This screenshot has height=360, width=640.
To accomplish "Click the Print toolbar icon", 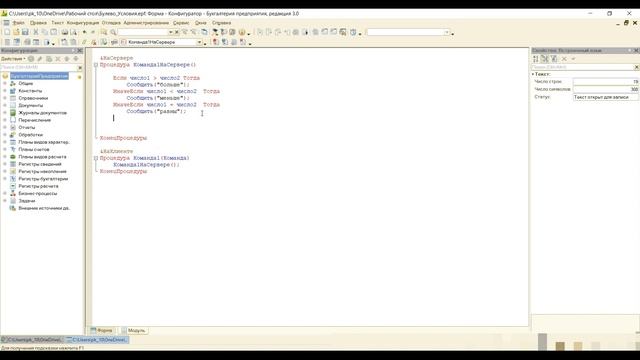I will click(64, 32).
